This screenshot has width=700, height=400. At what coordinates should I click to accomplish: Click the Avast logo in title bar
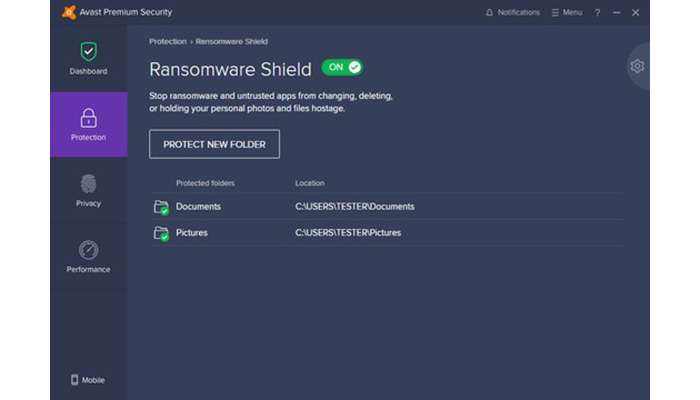[68, 12]
